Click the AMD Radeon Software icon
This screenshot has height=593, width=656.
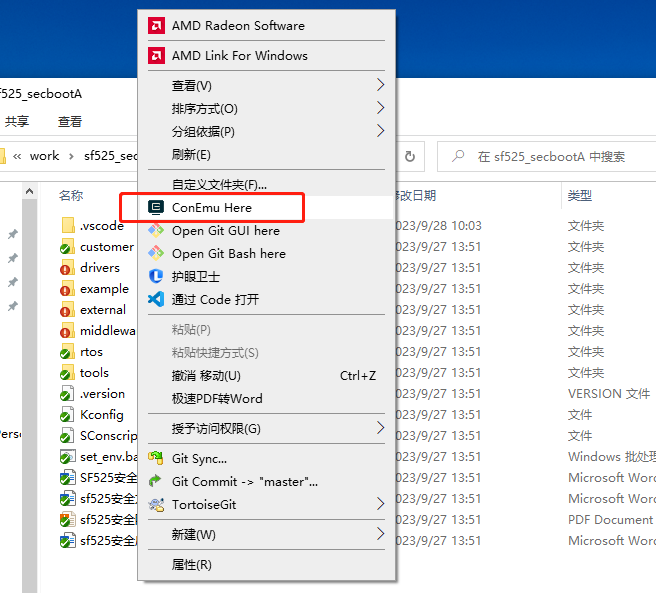click(156, 25)
